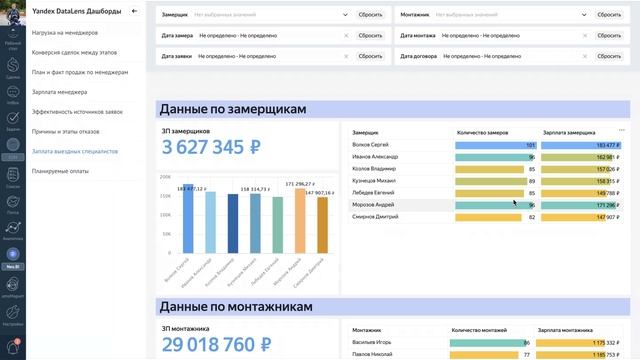This screenshot has width=640, height=360.
Task: Select the Лебедев Евгений table row name
Action: (x=373, y=193)
